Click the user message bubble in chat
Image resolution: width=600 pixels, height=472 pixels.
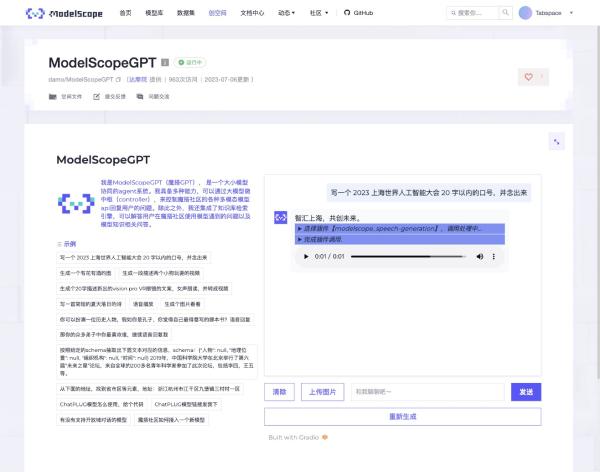(428, 193)
